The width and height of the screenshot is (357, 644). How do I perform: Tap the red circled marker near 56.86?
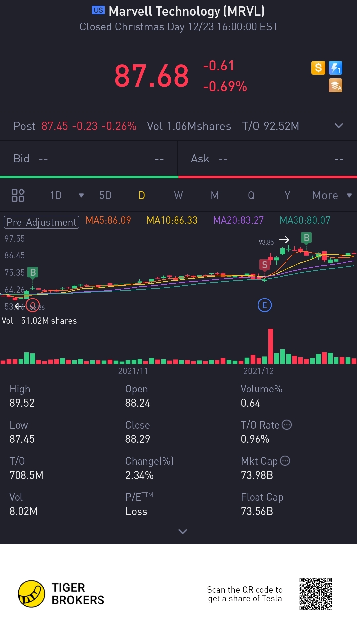tap(33, 305)
